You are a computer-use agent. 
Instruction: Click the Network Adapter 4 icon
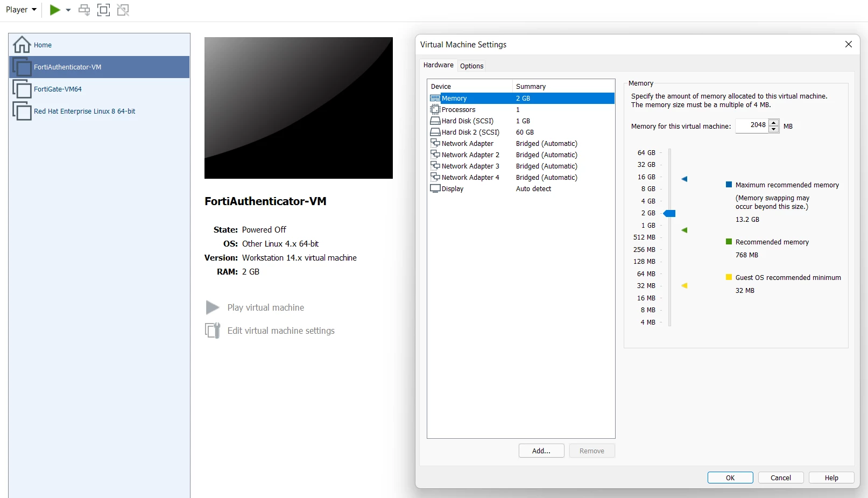(x=435, y=177)
